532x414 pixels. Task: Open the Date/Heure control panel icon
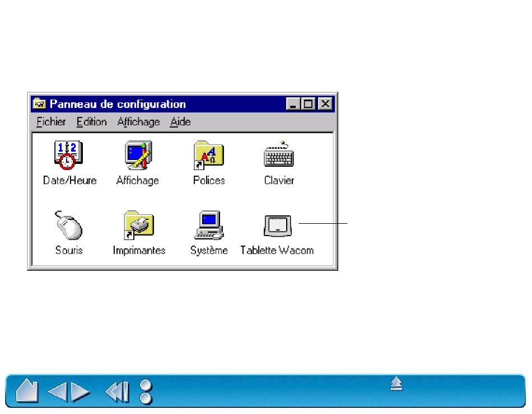(x=68, y=154)
